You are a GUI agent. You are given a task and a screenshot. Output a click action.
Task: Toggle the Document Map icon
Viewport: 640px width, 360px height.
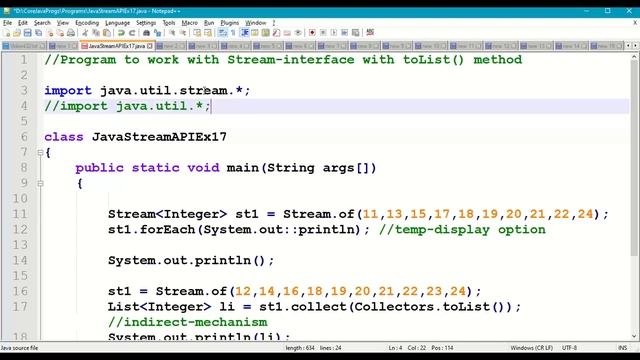coord(265,33)
